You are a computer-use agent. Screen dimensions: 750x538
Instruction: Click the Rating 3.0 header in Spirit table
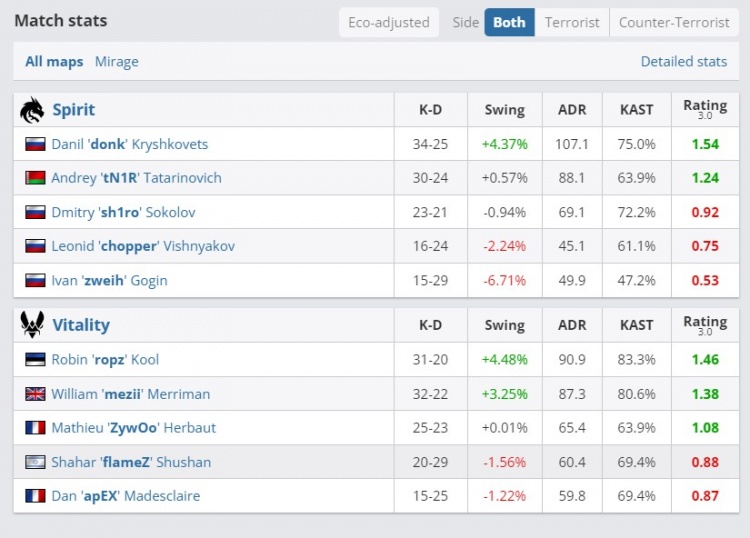point(704,109)
